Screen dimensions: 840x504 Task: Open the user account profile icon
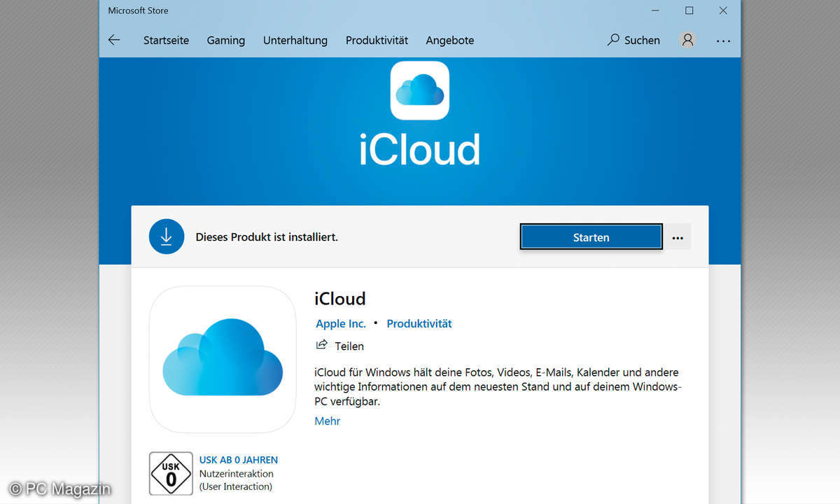[x=687, y=40]
